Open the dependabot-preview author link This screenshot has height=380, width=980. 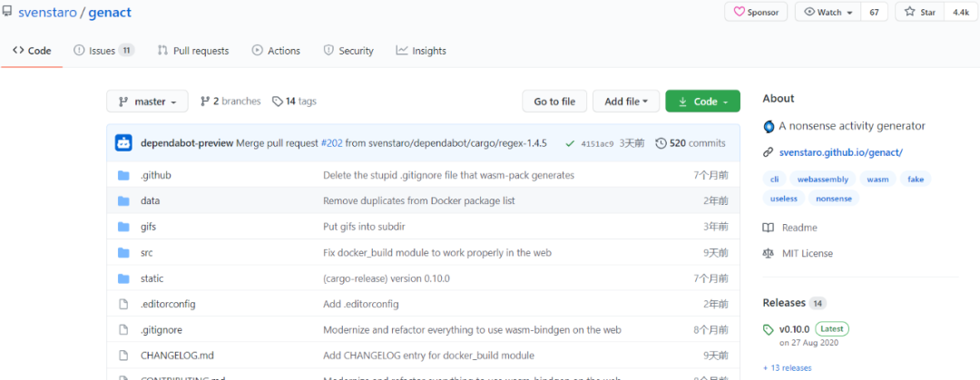pyautogui.click(x=187, y=143)
